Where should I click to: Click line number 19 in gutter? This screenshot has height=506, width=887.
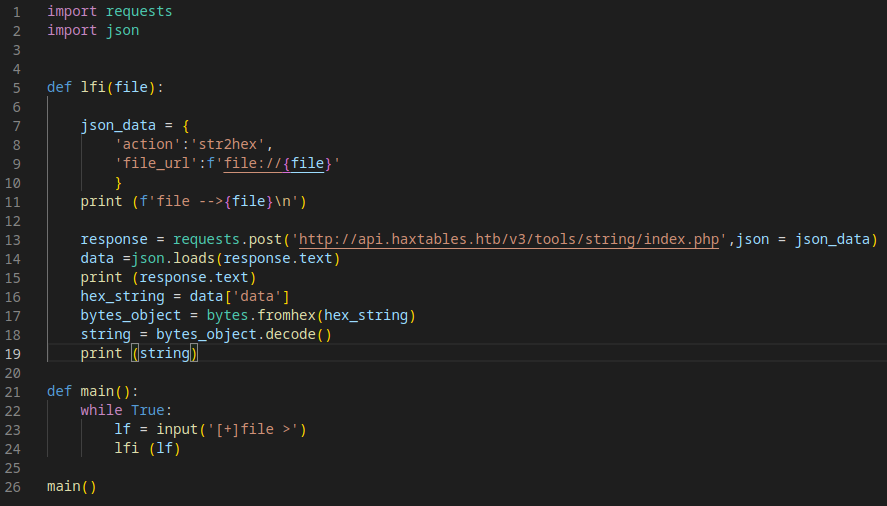click(x=12, y=354)
